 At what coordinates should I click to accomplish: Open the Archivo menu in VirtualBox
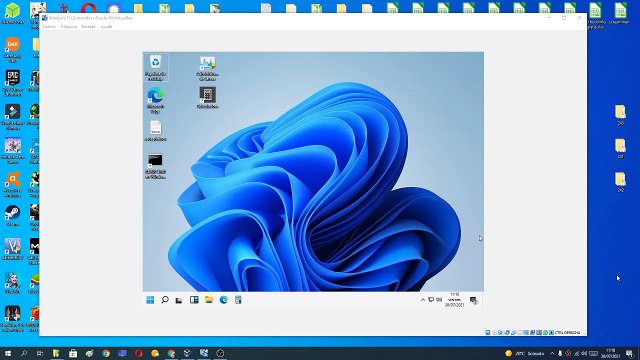click(49, 27)
